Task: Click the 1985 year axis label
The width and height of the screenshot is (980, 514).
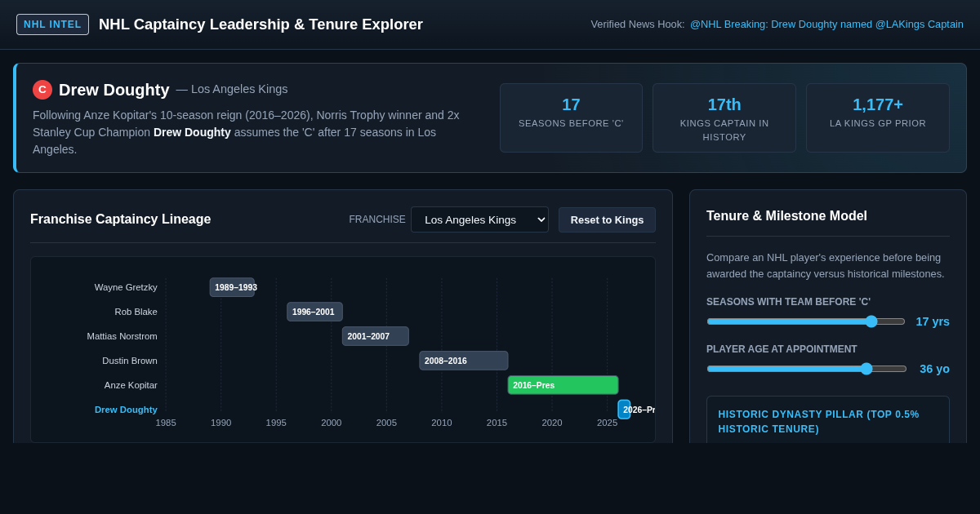Action: (x=166, y=423)
